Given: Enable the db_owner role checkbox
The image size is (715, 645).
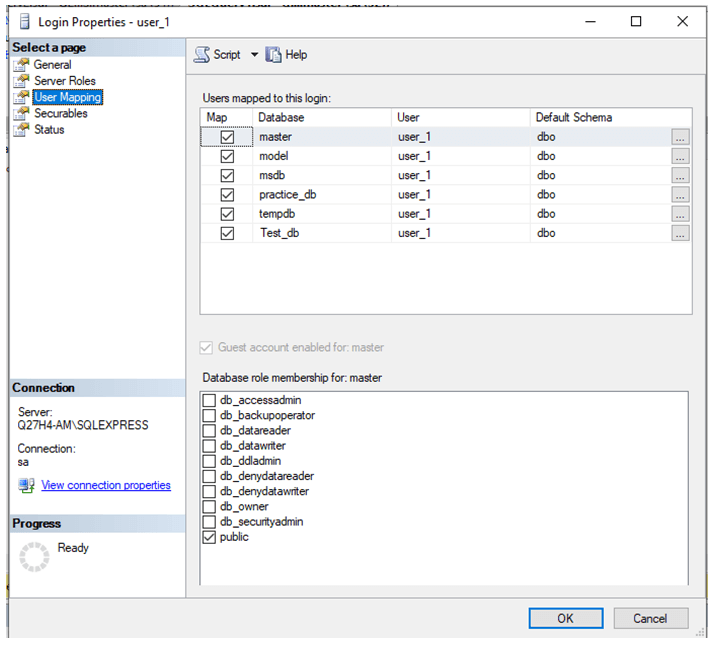Looking at the screenshot, I should 209,507.
